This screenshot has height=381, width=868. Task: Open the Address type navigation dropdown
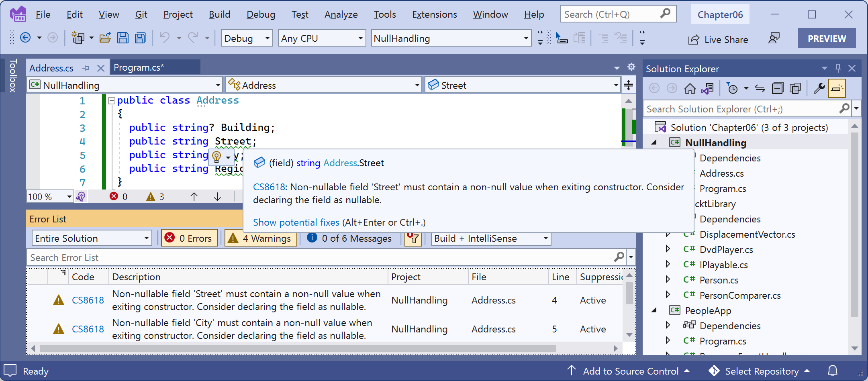pos(323,85)
